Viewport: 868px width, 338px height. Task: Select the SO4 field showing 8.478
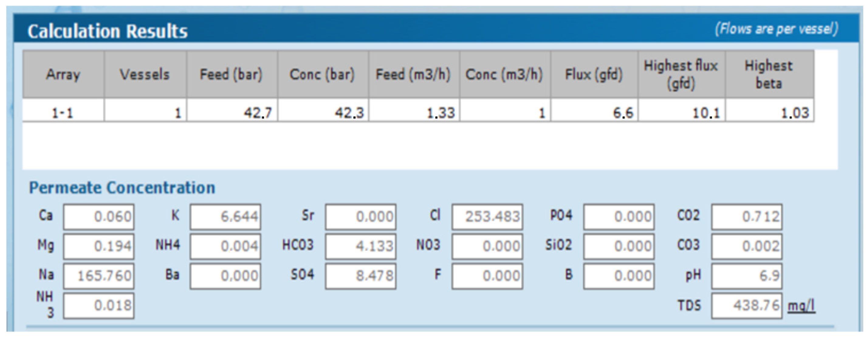[361, 276]
